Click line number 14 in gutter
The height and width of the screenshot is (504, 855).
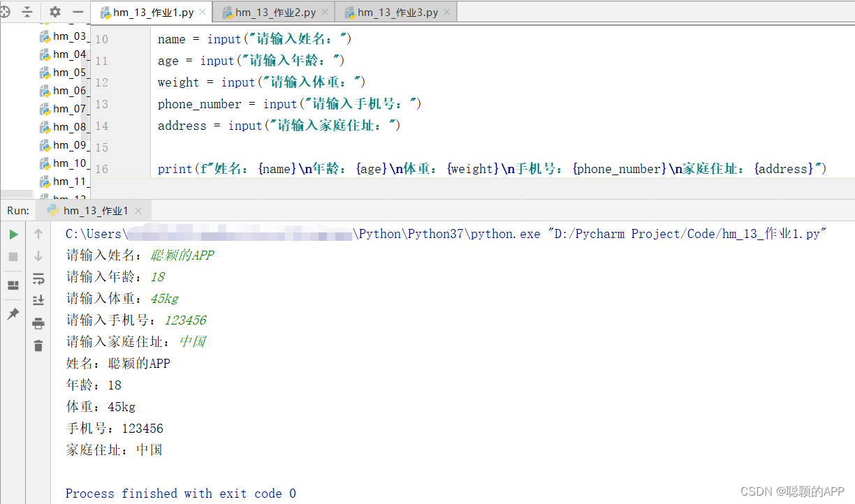click(x=102, y=126)
